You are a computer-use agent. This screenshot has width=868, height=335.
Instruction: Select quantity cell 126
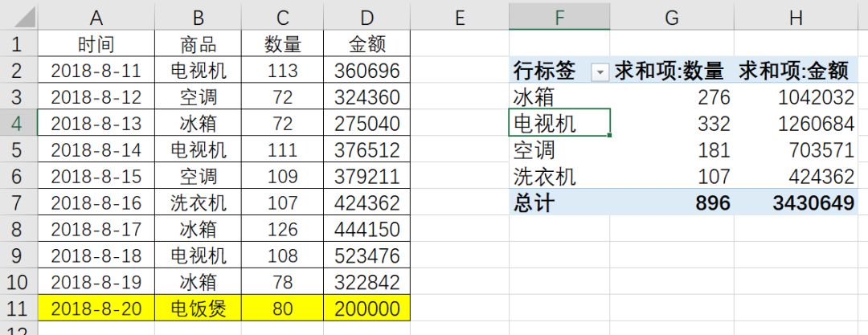(282, 229)
